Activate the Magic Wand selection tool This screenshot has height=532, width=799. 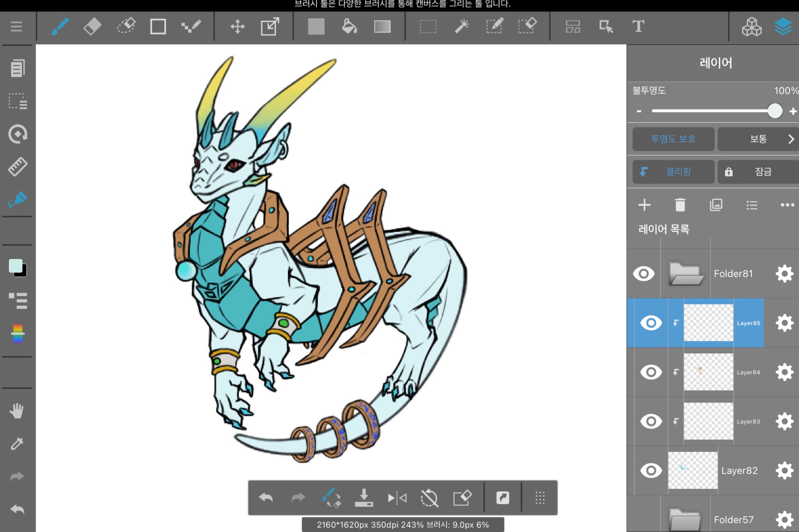(x=462, y=27)
